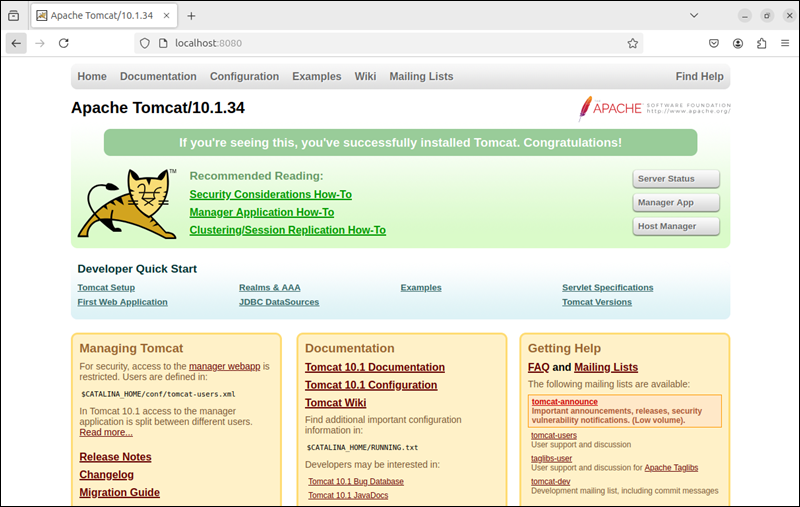
Task: Click the back navigation arrow
Action: click(x=16, y=43)
